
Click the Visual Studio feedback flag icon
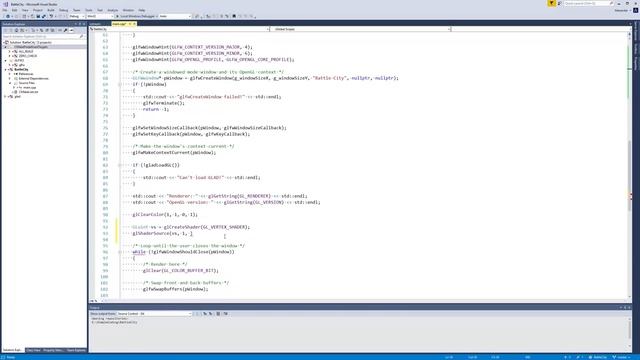551,3
